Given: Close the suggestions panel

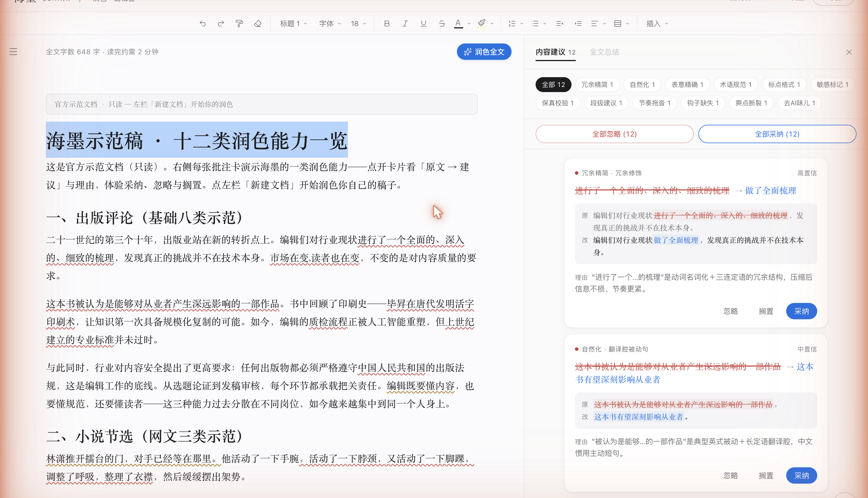Looking at the screenshot, I should click(849, 52).
